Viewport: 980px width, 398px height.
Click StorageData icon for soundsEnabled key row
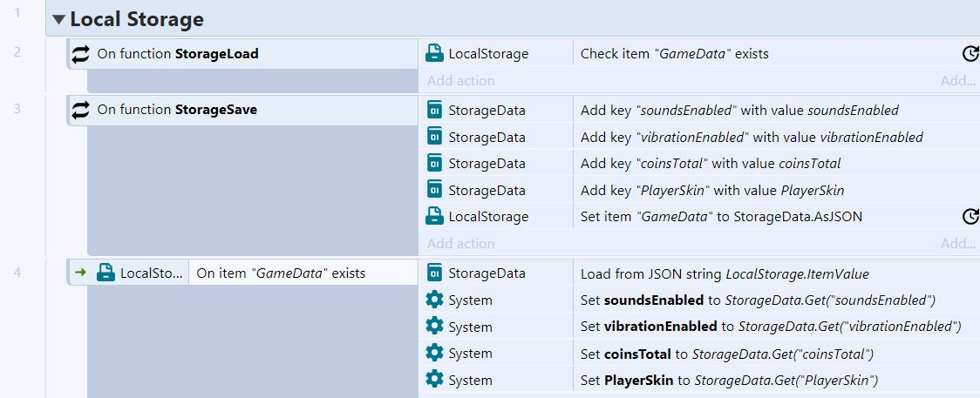(434, 111)
